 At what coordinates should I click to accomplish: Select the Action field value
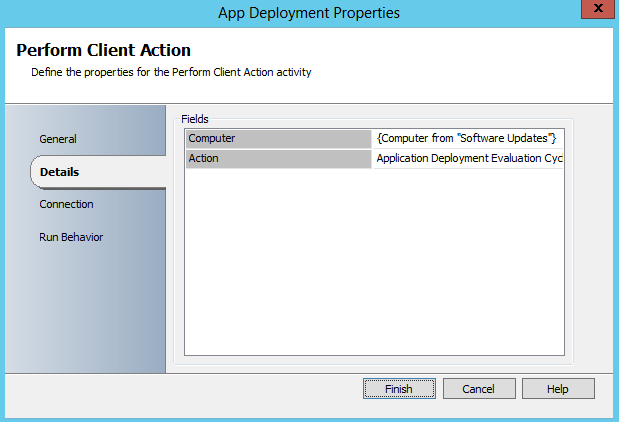[468, 158]
